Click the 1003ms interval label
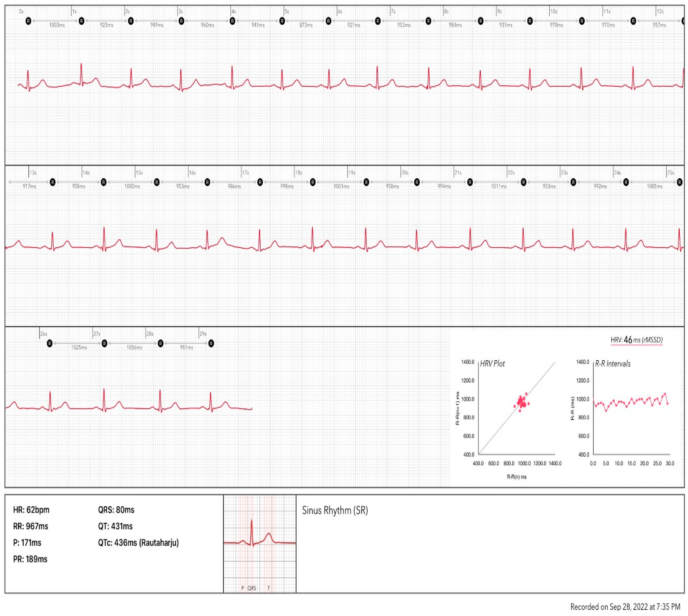688x616 pixels. pos(57,25)
